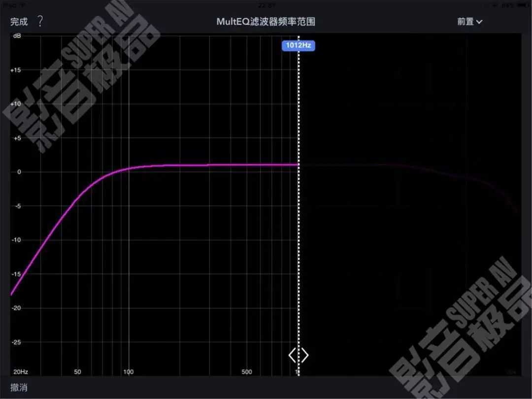The width and height of the screenshot is (532, 399).
Task: Click the right arrow of frequency drag handle
Action: [305, 355]
